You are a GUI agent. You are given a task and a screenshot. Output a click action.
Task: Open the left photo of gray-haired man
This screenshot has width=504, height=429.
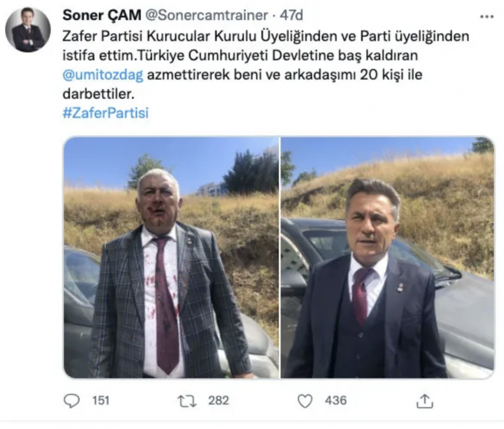[x=171, y=257]
